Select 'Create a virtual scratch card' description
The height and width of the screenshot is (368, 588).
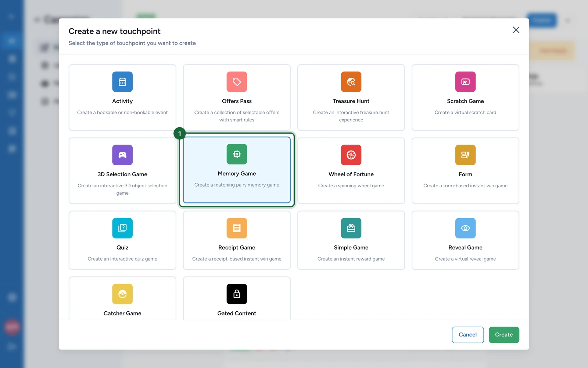click(x=465, y=113)
